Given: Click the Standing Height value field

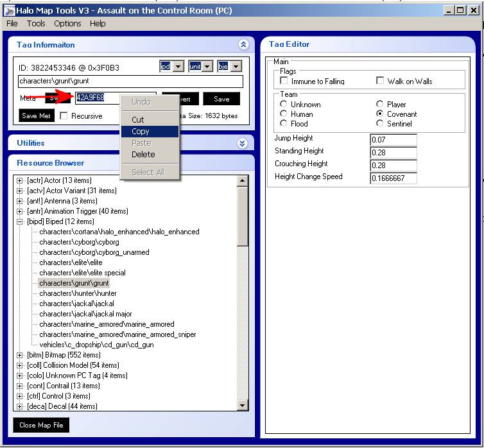Looking at the screenshot, I should [x=393, y=153].
